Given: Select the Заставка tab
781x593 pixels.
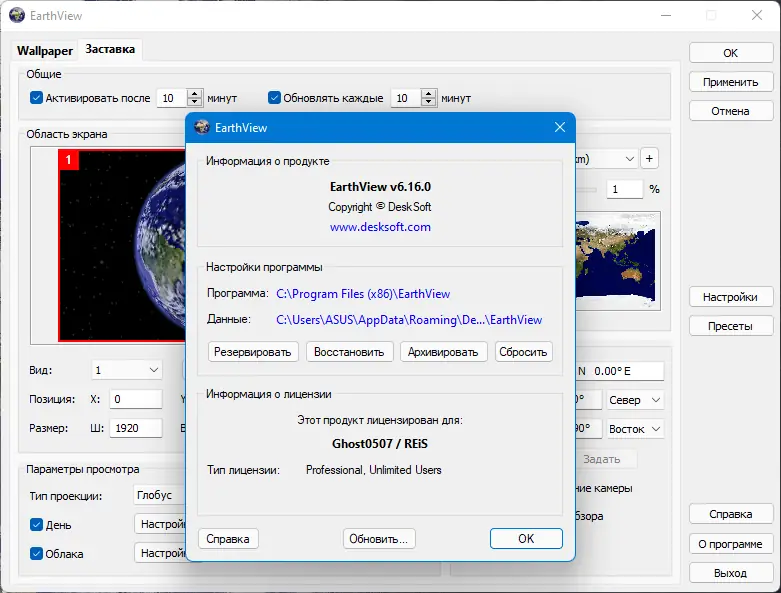Looking at the screenshot, I should pyautogui.click(x=110, y=49).
